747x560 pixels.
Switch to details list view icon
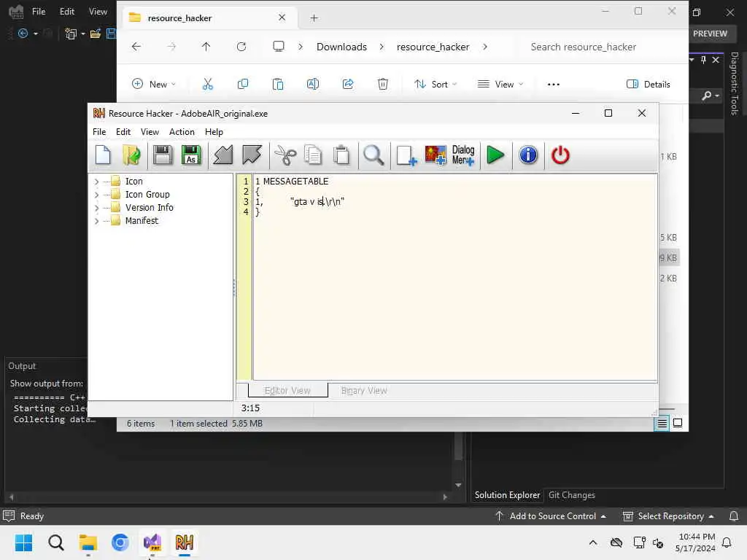[x=662, y=424]
